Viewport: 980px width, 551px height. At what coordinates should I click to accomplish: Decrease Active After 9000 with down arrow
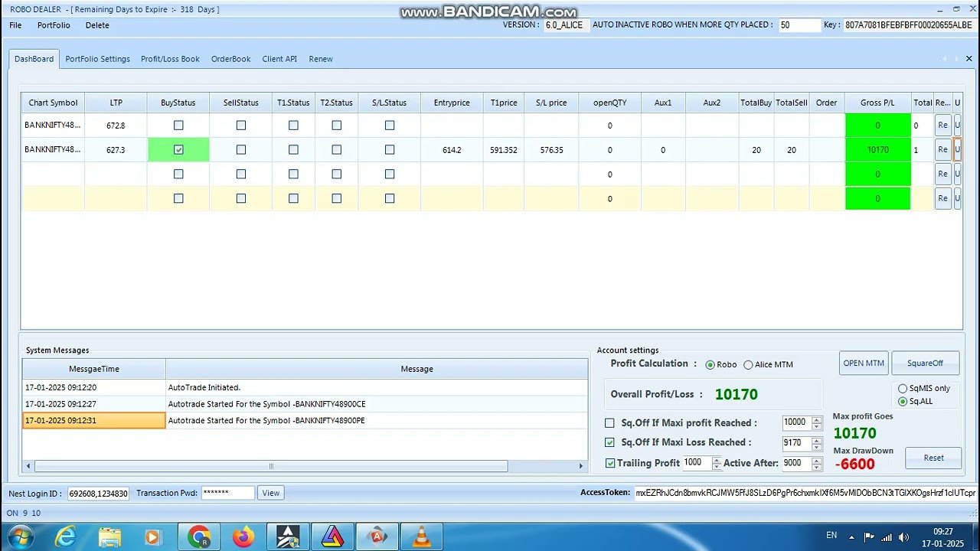click(x=817, y=467)
